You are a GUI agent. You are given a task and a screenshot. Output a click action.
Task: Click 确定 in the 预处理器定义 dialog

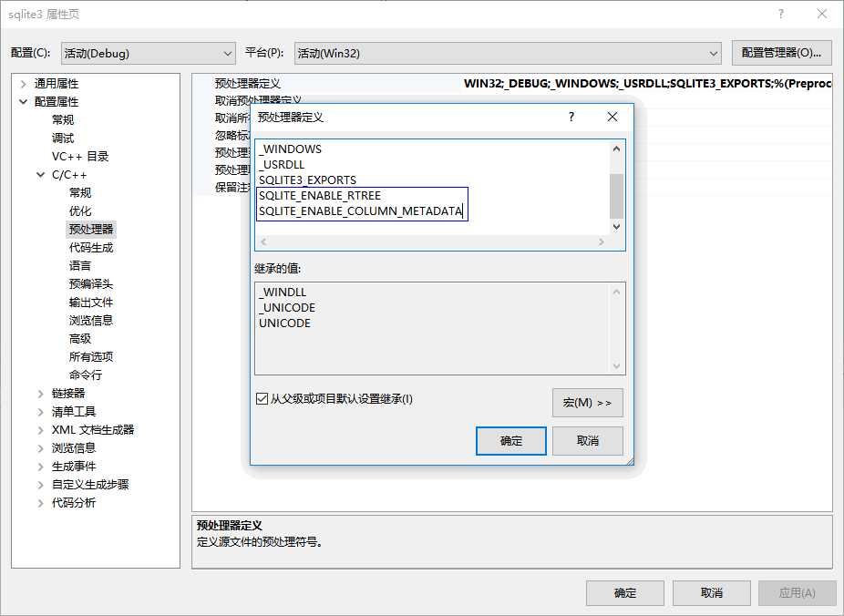tap(510, 441)
